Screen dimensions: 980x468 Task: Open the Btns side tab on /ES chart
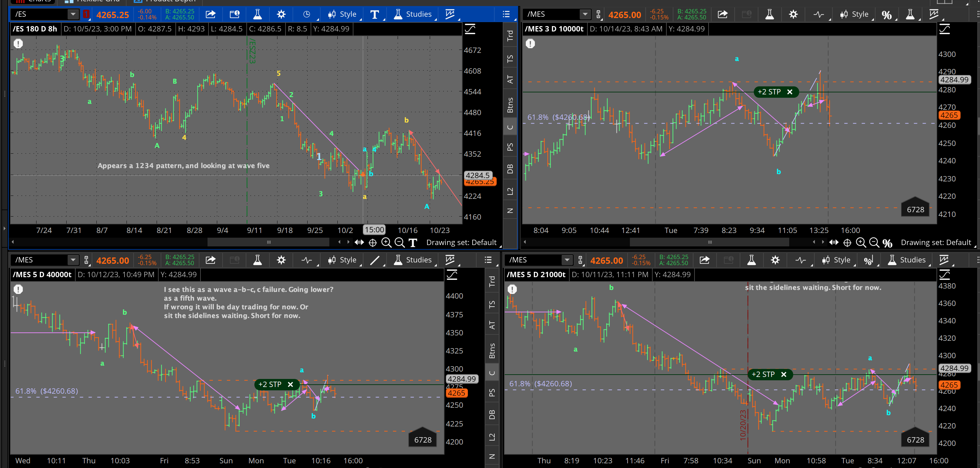[510, 105]
